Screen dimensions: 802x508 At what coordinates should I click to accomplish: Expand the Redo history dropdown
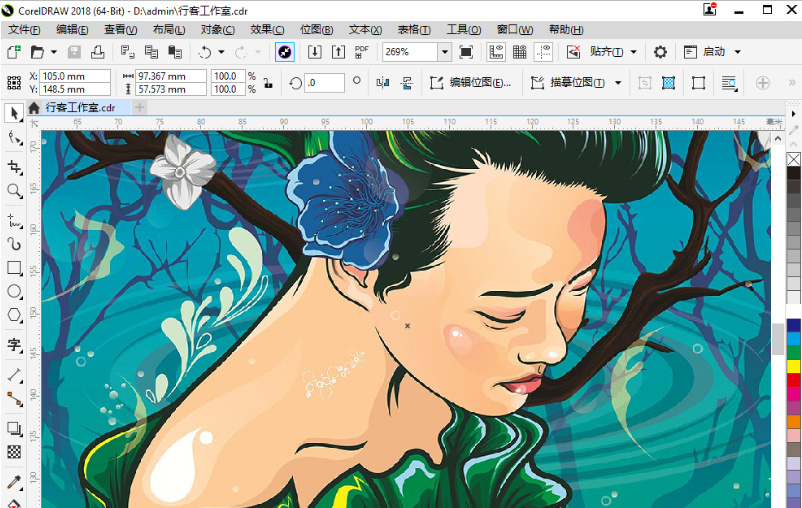tap(258, 52)
